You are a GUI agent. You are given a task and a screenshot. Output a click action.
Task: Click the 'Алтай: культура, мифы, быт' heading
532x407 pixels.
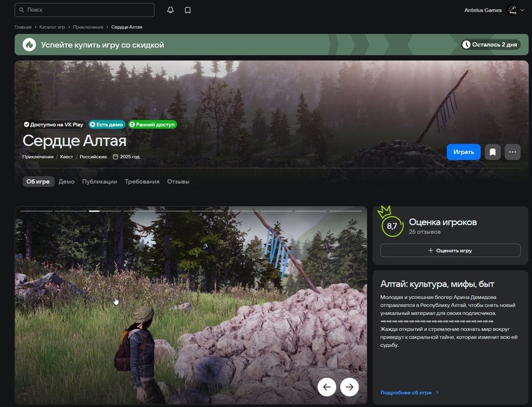pyautogui.click(x=437, y=284)
